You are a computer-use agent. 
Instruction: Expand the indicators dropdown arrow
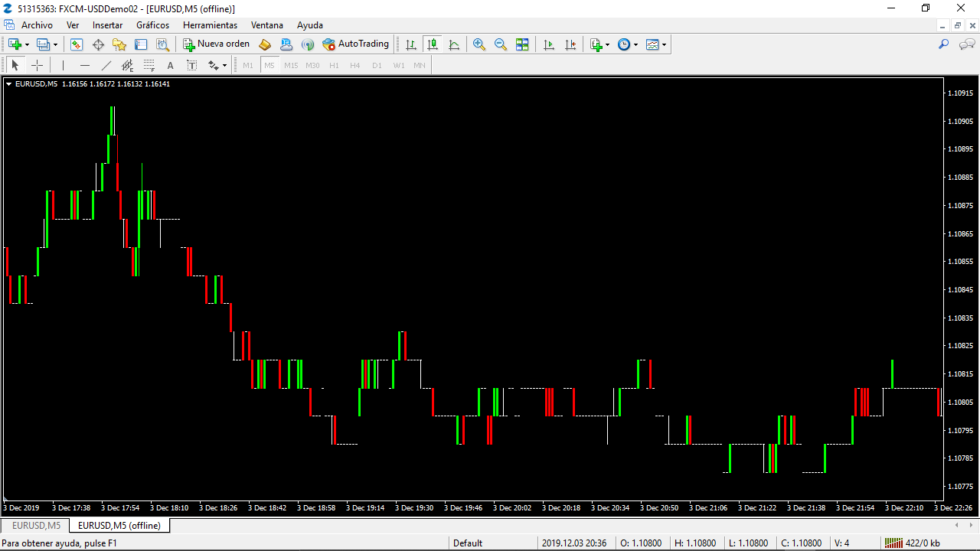608,44
